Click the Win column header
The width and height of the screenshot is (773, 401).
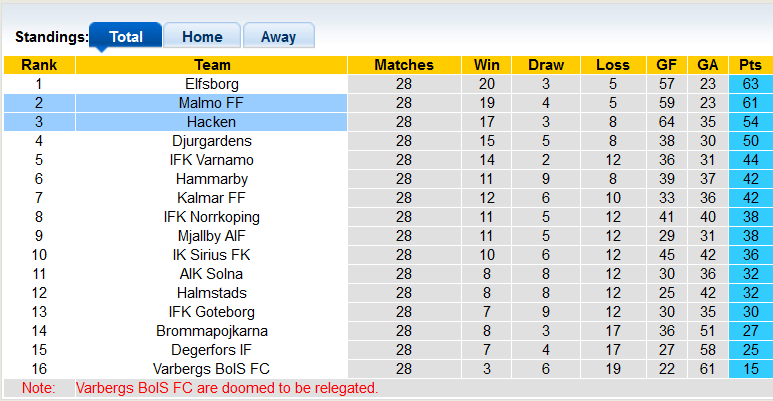coord(486,65)
